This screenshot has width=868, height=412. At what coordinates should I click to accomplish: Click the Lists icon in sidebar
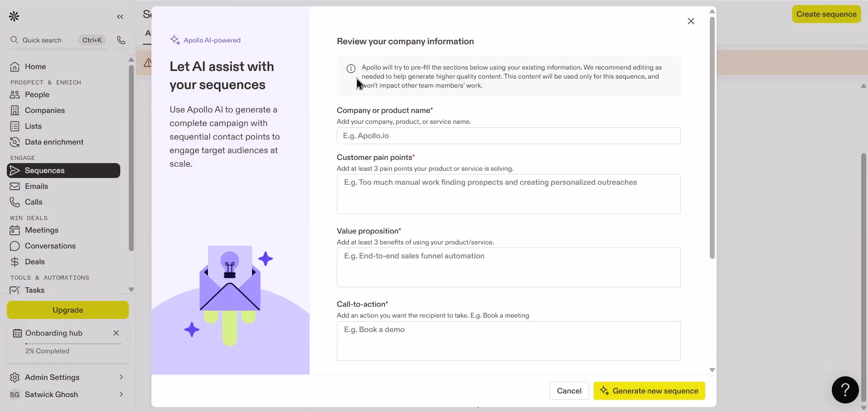coord(15,126)
